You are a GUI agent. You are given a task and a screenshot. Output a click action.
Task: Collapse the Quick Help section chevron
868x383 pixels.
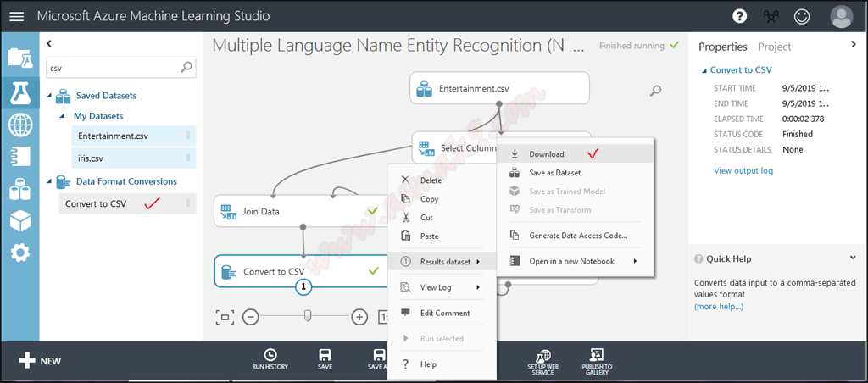coord(853,258)
